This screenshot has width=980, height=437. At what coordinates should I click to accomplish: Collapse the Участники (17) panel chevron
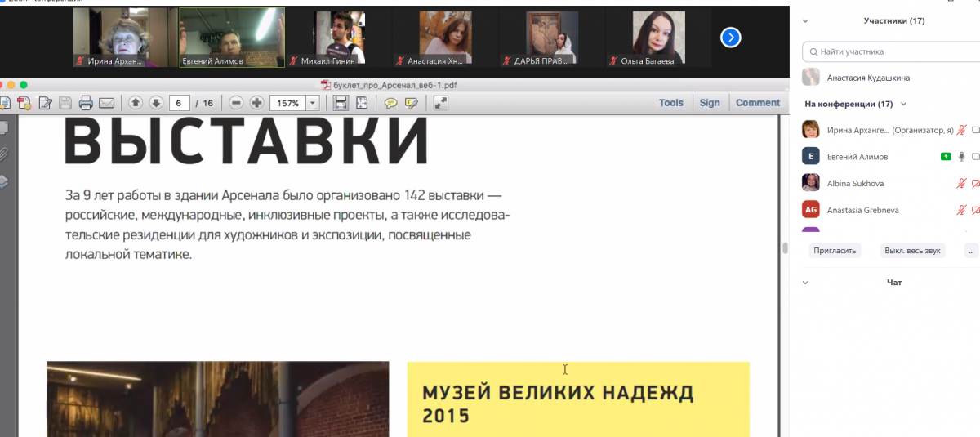pyautogui.click(x=805, y=21)
